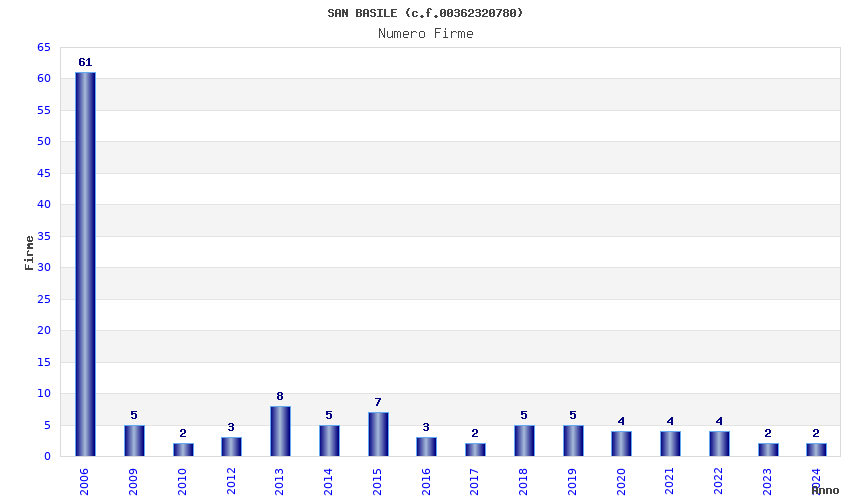
Task: Click the x-axis year label '2015'
Action: click(377, 482)
